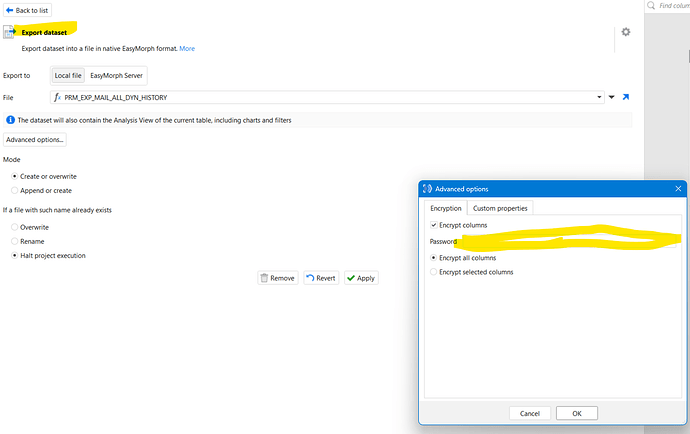The image size is (690, 434).
Task: Click the blue info icon in the notice bar
Action: [x=10, y=120]
